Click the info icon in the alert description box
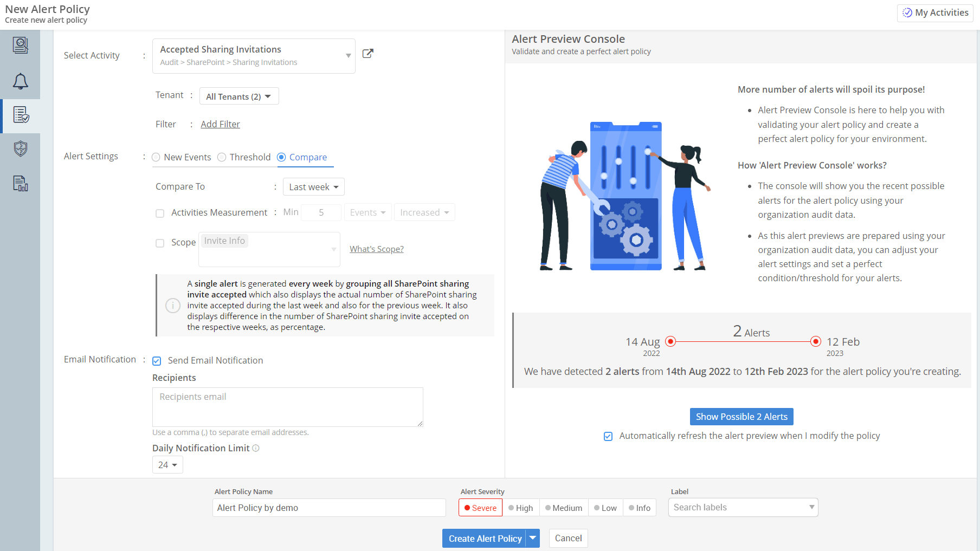 coord(172,306)
